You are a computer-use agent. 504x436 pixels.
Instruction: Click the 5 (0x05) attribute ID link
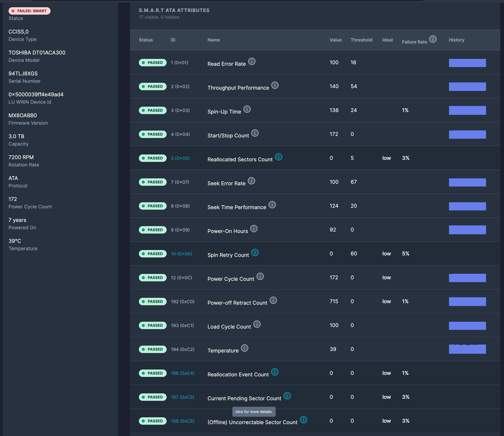click(180, 158)
